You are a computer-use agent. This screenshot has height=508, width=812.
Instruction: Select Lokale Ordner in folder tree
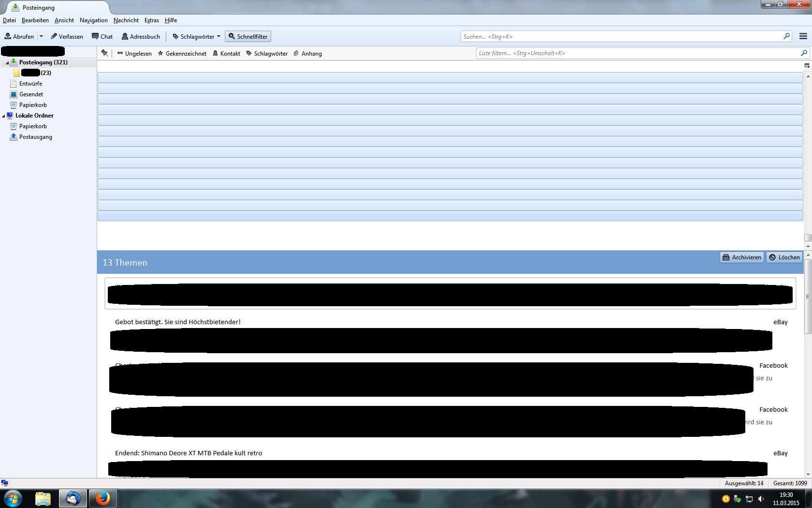[x=34, y=116]
